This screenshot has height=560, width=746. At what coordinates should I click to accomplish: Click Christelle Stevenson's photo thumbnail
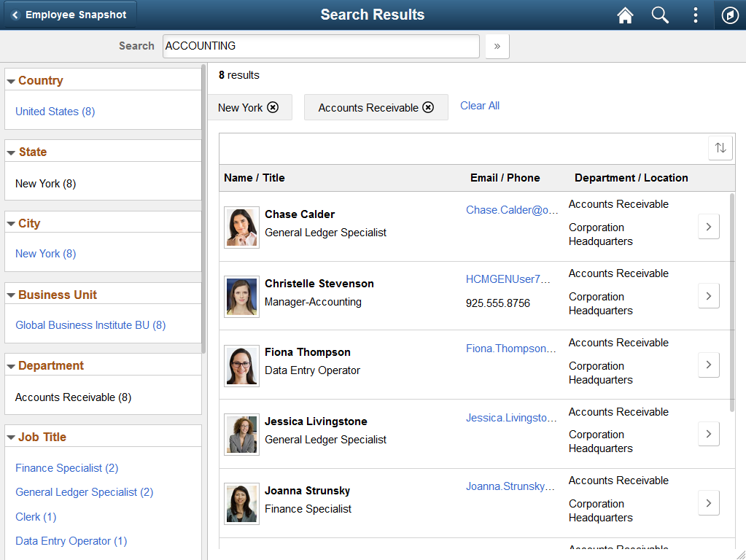click(241, 297)
